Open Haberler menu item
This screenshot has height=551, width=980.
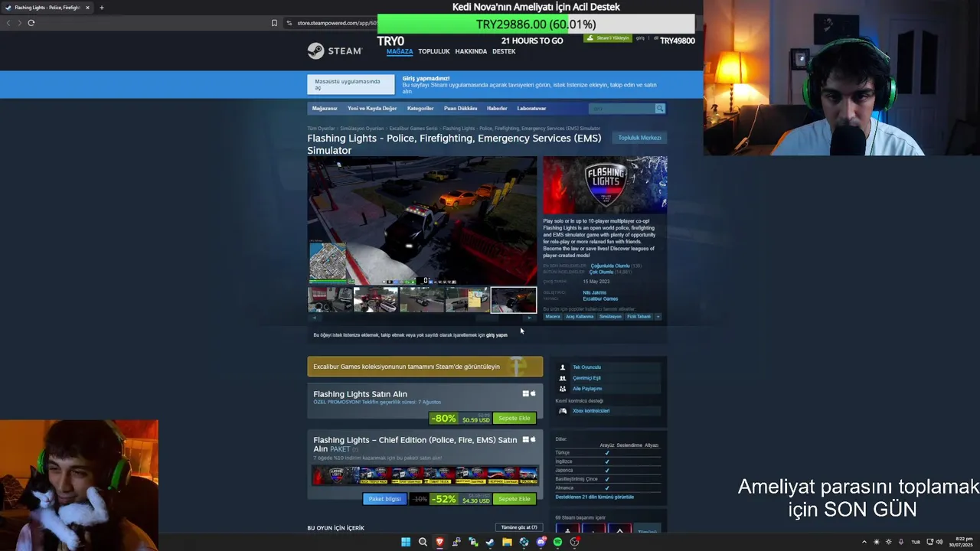(497, 109)
